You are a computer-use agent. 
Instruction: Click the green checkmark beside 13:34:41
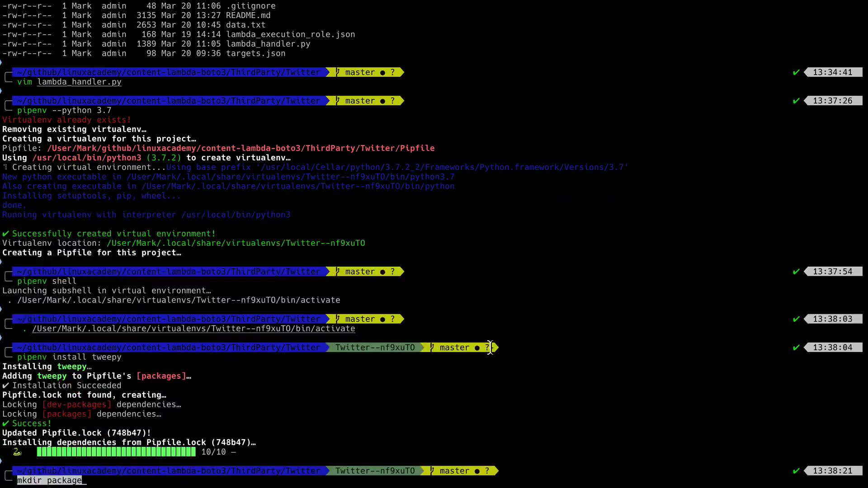pos(796,72)
